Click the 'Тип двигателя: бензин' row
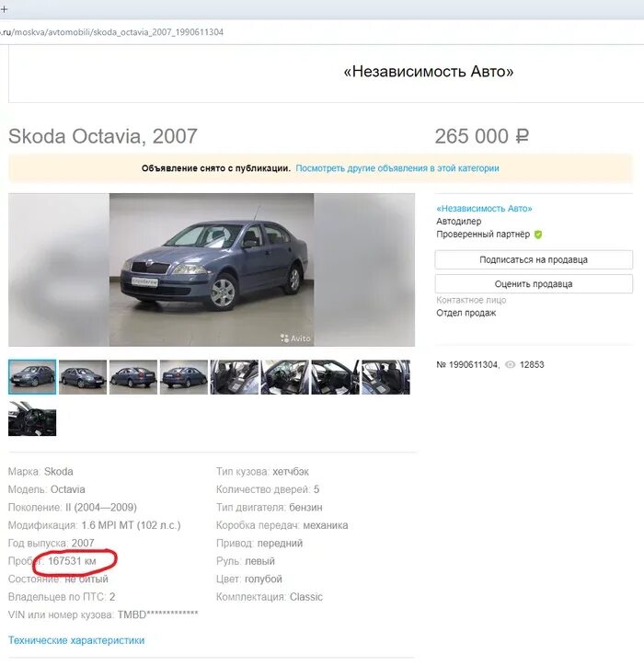 coord(269,507)
